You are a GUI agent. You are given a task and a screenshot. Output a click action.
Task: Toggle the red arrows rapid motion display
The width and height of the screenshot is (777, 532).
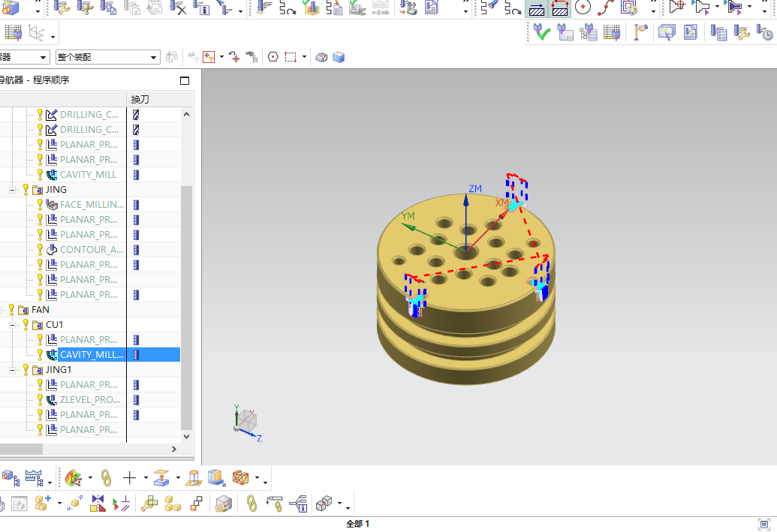pyautogui.click(x=560, y=8)
